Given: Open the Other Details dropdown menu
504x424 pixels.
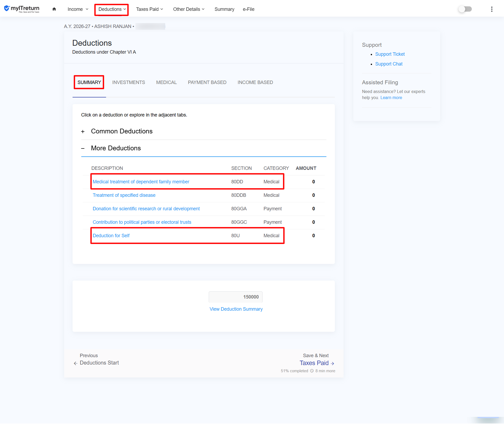Looking at the screenshot, I should pyautogui.click(x=189, y=9).
